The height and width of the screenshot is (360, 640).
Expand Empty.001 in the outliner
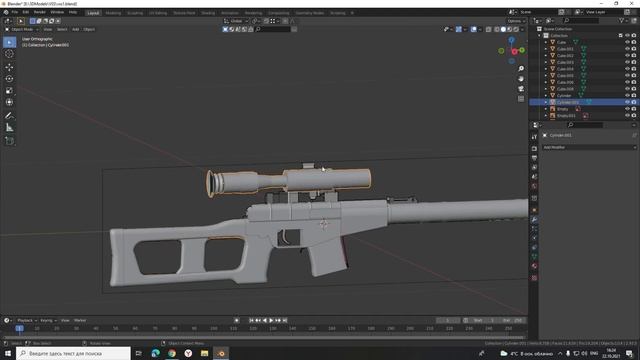tap(546, 116)
